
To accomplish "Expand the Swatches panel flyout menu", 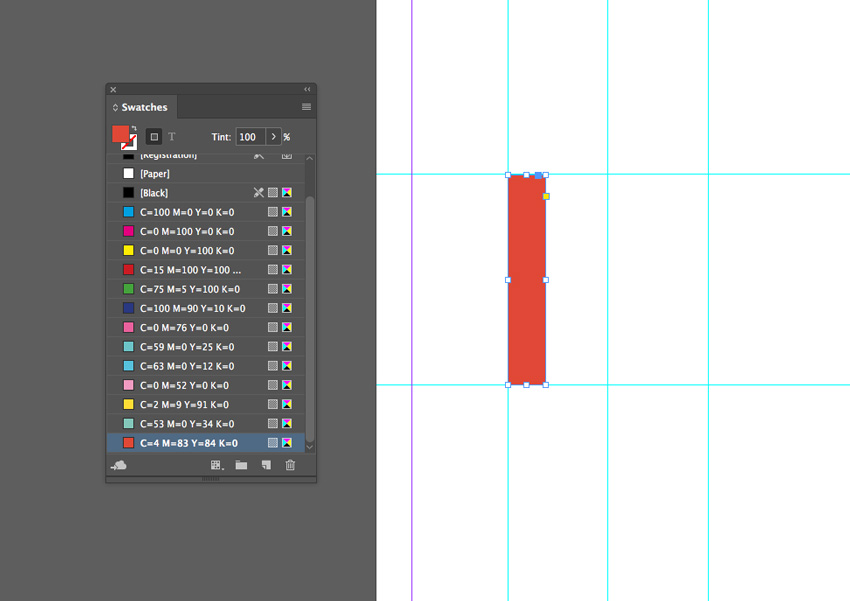I will (306, 107).
